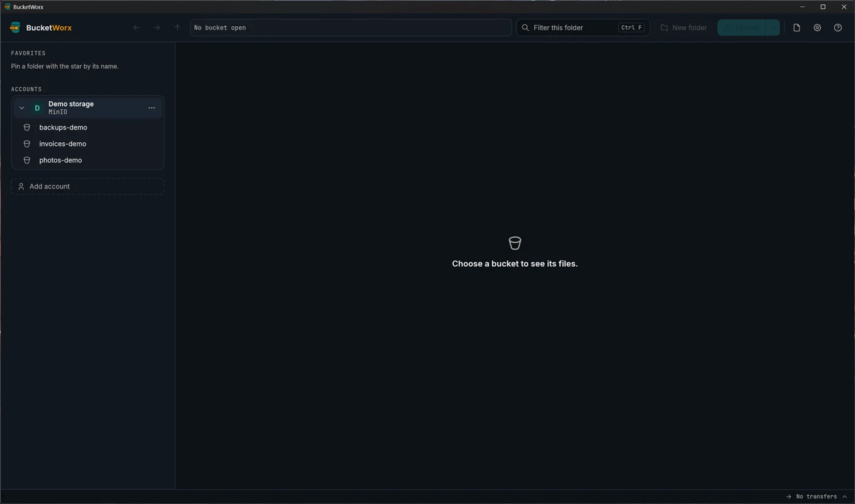Click the Demo storage account name

71,104
